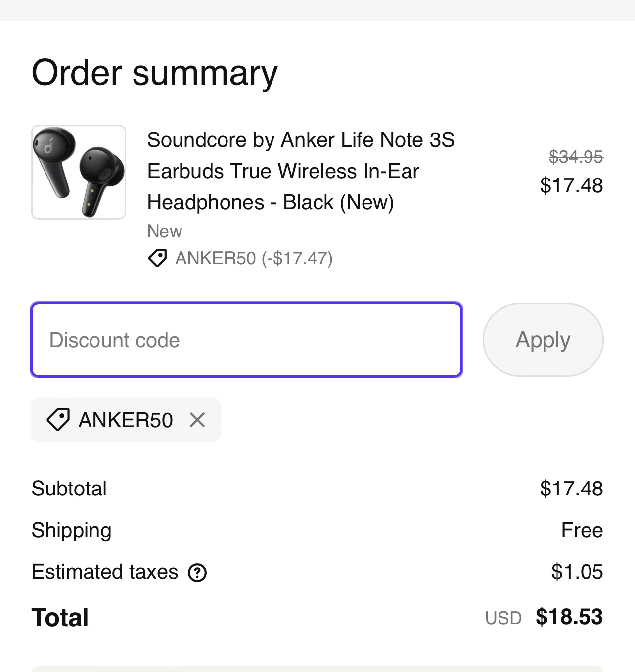Click the discounted $17.48 item price
This screenshot has height=672, width=635.
pos(571,185)
